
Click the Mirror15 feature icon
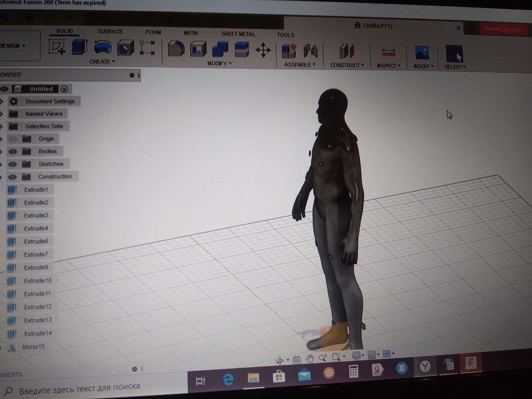point(12,348)
